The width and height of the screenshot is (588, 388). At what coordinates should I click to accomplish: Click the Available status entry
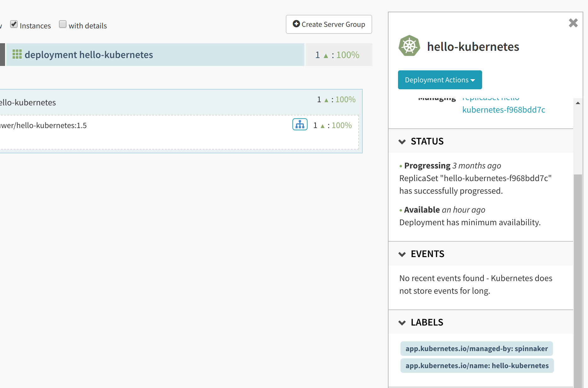470,216
